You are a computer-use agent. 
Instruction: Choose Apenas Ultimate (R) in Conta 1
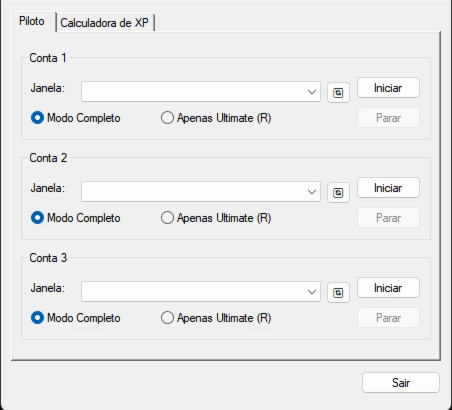click(x=216, y=118)
